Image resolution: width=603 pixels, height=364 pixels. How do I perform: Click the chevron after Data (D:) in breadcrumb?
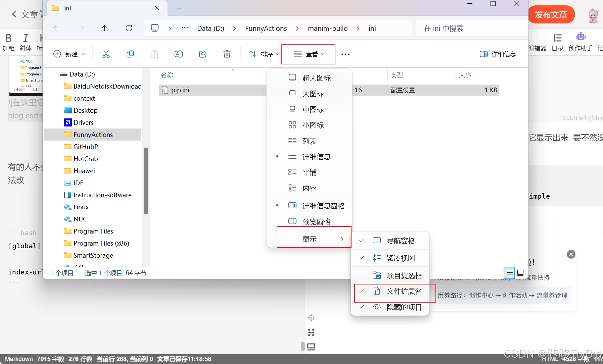pyautogui.click(x=234, y=29)
